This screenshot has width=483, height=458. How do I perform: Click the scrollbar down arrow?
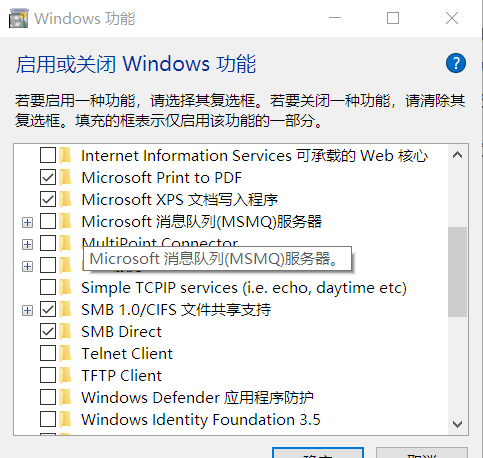point(457,424)
